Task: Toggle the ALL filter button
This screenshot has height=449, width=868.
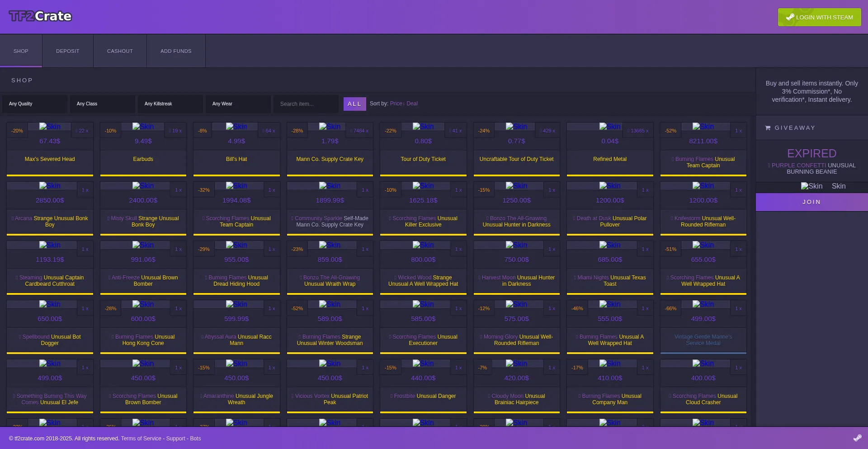Action: (x=354, y=104)
